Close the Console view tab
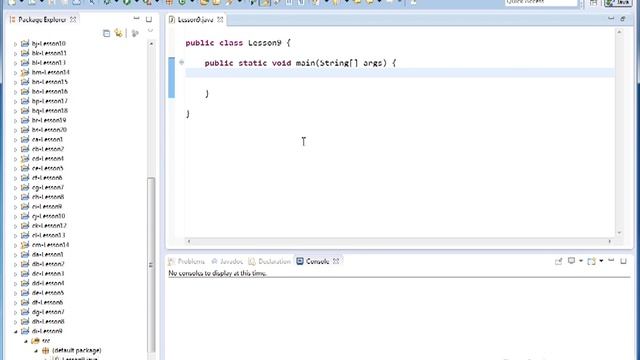The width and height of the screenshot is (640, 360). [336, 261]
